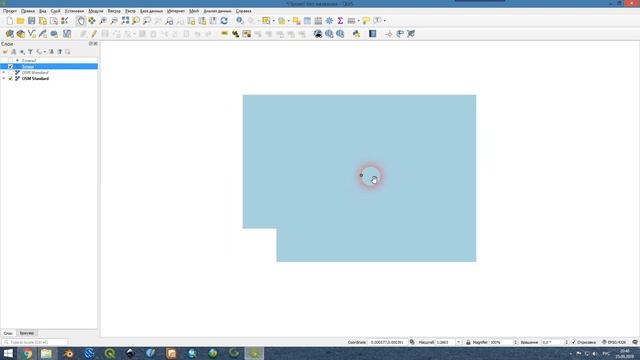Select the Measure ruler tool

click(x=351, y=20)
